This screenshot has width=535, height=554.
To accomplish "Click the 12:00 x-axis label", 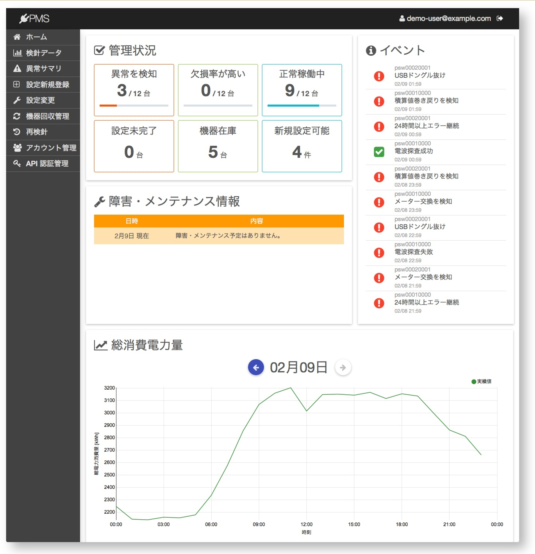I will click(306, 524).
